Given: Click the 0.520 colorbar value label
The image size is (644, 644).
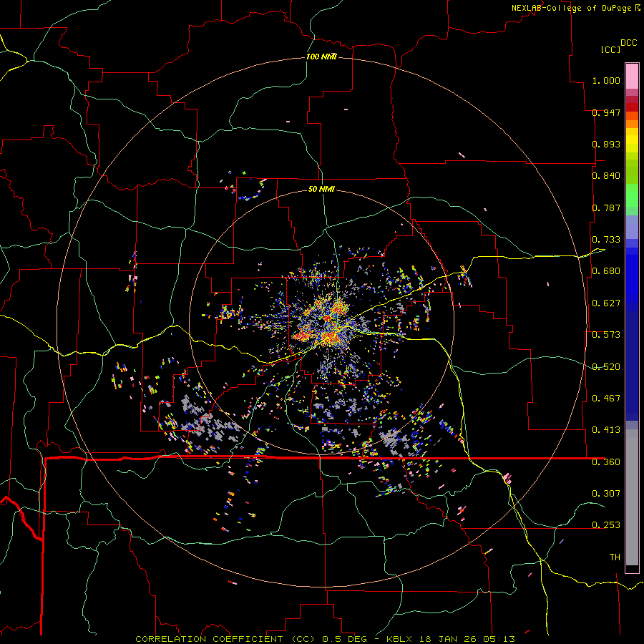Looking at the screenshot, I should pos(606,367).
